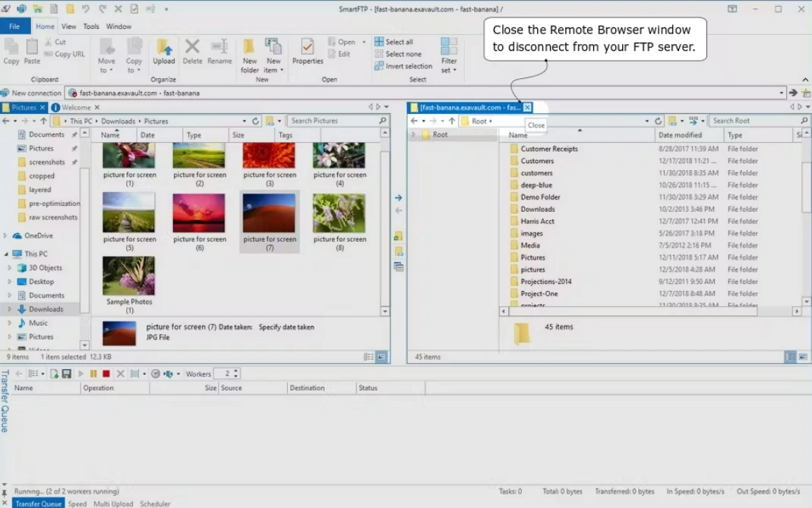Click the New connection icon
The height and width of the screenshot is (508, 812).
[5, 93]
